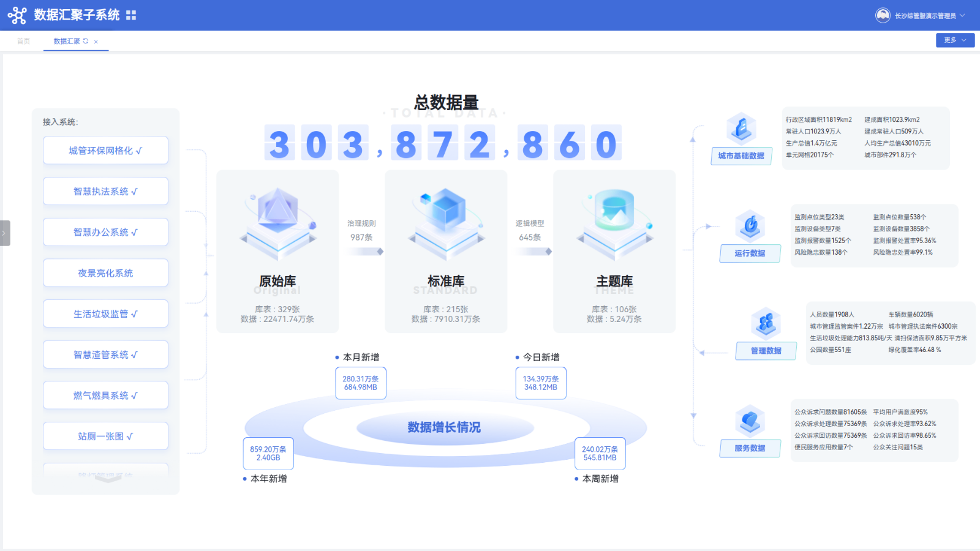
Task: Click the user avatar icon
Action: point(883,15)
